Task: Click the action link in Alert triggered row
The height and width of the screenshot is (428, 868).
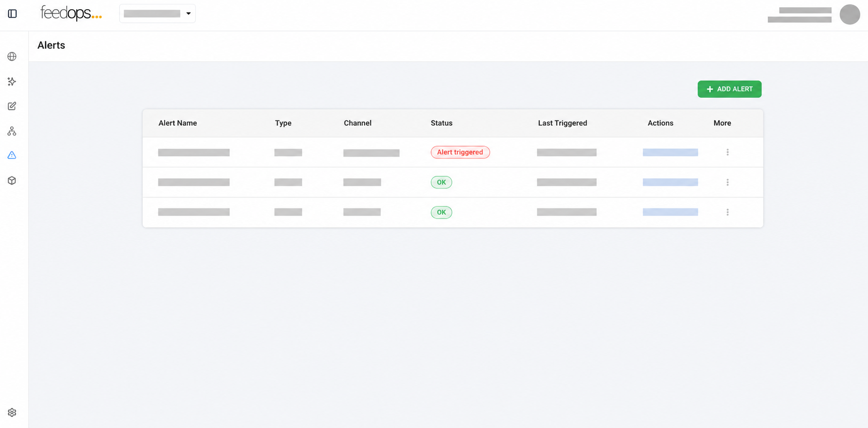Action: (670, 153)
